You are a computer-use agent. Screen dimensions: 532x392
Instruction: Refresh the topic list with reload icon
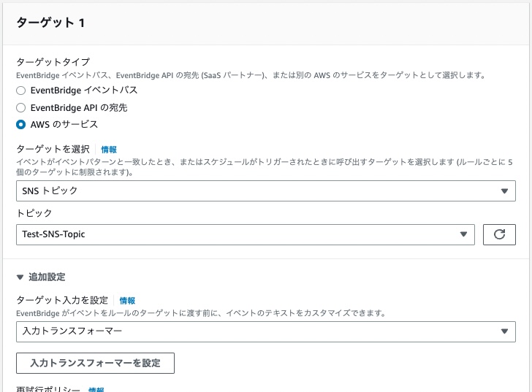(499, 234)
